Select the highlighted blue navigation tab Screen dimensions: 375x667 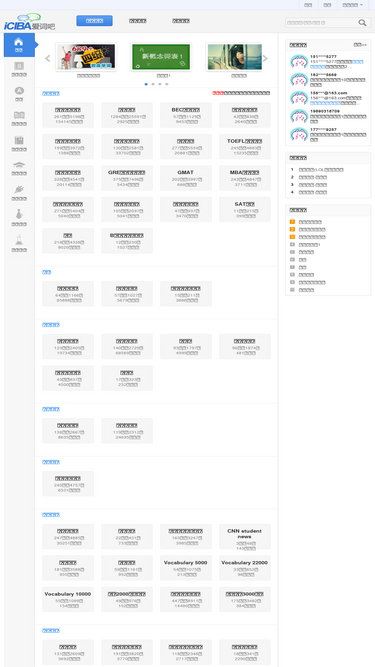94,21
